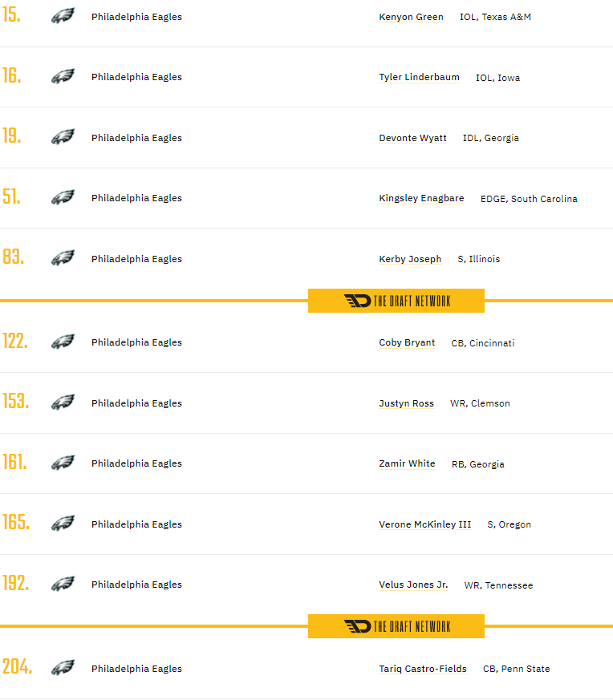Click Eagles logo beside pick 51
The height and width of the screenshot is (700, 613).
63,197
